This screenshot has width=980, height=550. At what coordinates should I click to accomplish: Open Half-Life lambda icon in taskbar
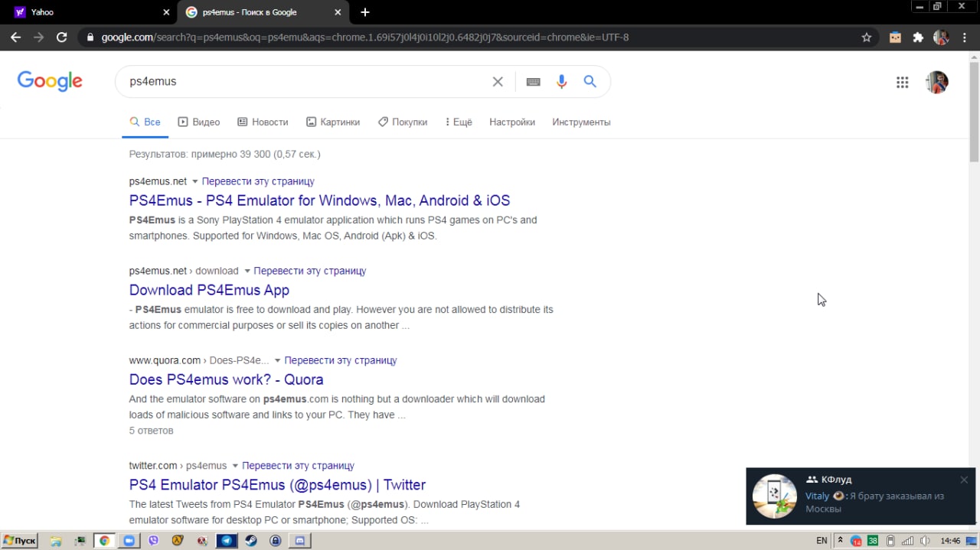[178, 541]
